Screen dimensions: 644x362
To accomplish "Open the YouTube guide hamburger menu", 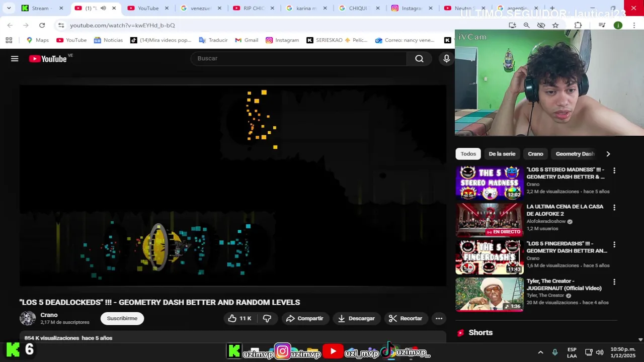I will click(x=15, y=59).
